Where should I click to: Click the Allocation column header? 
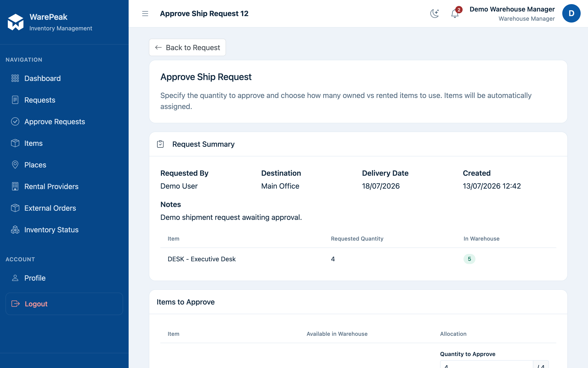(x=453, y=334)
